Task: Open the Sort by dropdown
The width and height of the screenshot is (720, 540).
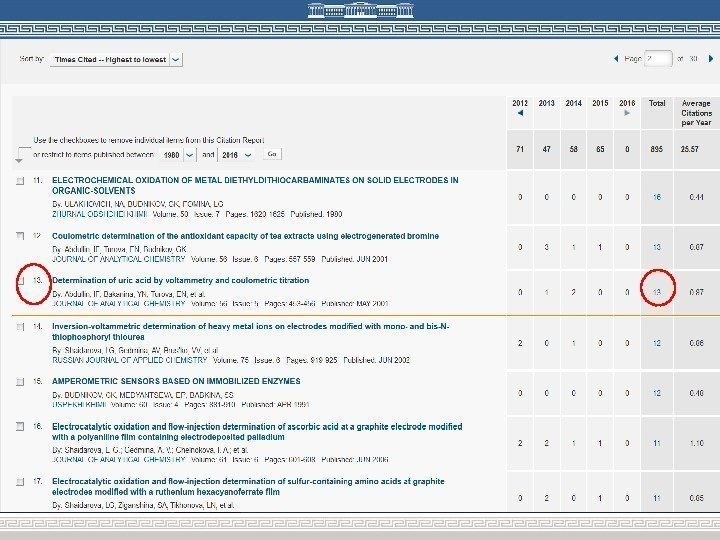Action: 117,60
